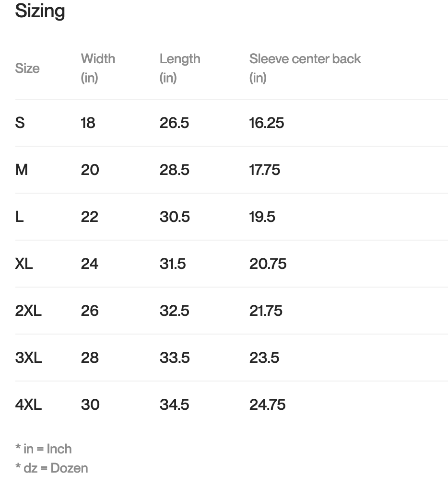This screenshot has width=448, height=486.
Task: Select the Size column header
Action: click(x=27, y=68)
